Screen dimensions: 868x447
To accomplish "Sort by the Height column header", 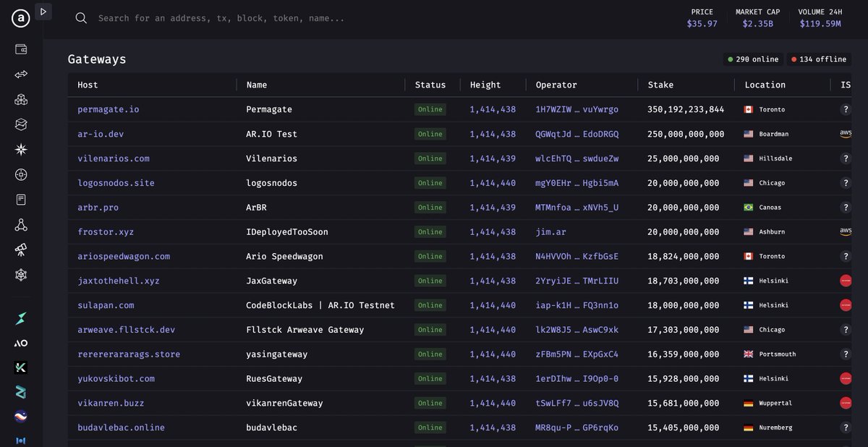I will (485, 85).
